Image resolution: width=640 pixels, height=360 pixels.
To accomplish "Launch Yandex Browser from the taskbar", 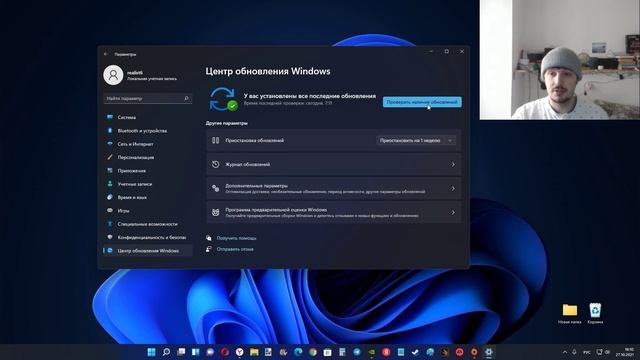I will coord(240,352).
